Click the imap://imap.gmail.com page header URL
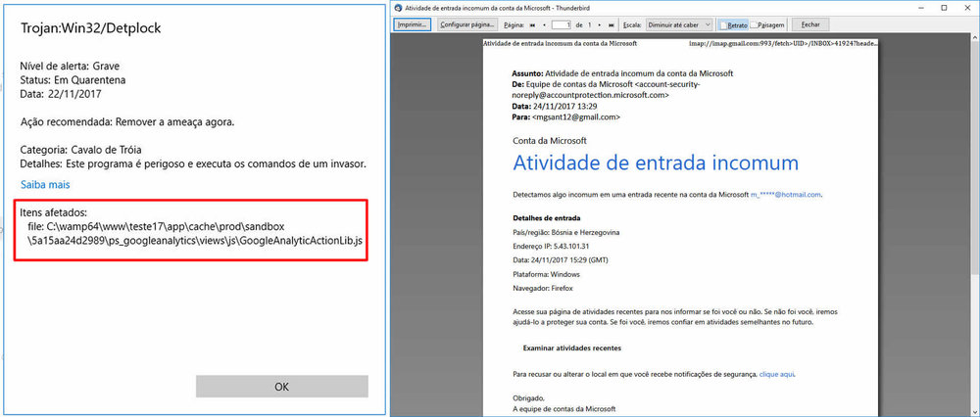 point(782,44)
